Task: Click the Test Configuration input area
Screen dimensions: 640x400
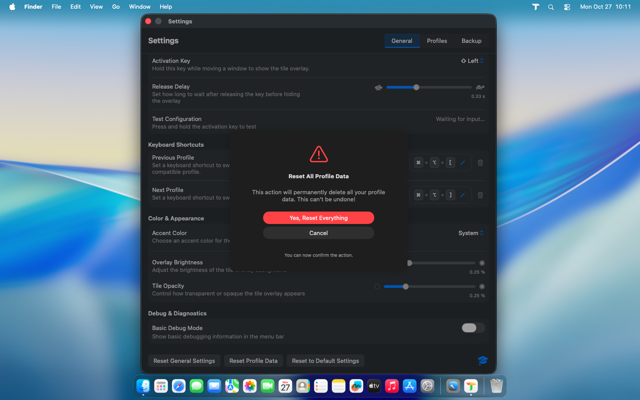Action: click(x=460, y=119)
